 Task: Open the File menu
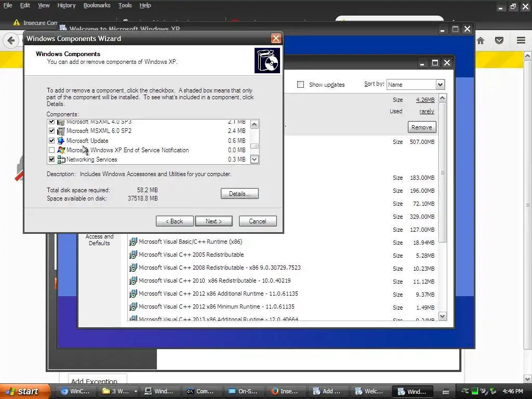pos(8,5)
